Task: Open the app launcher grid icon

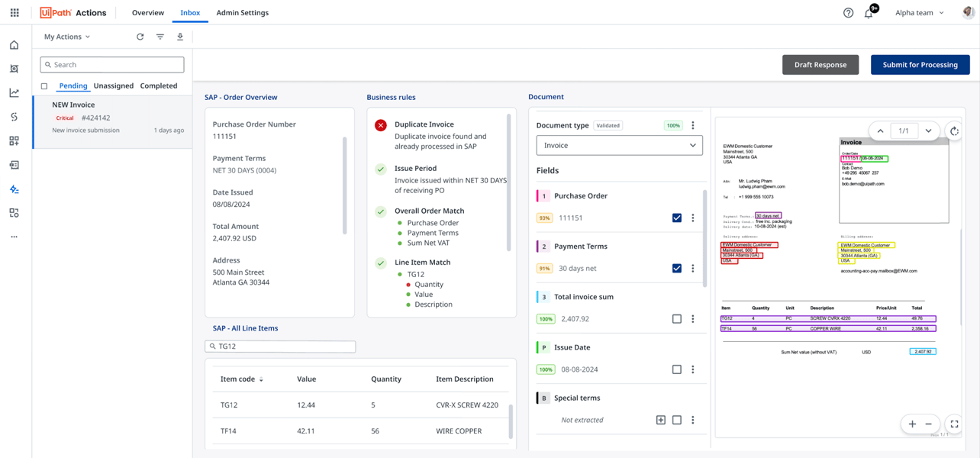Action: click(15, 13)
